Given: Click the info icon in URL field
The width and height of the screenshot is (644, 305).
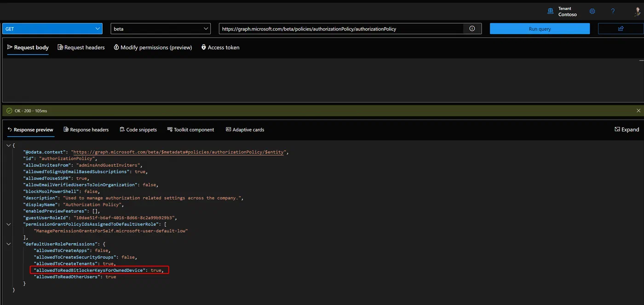Looking at the screenshot, I should [472, 29].
